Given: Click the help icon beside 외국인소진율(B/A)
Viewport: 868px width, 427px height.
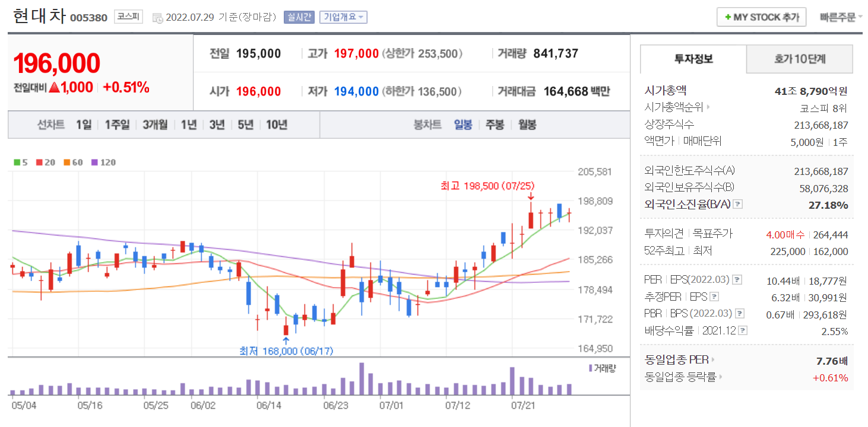Looking at the screenshot, I should point(737,204).
